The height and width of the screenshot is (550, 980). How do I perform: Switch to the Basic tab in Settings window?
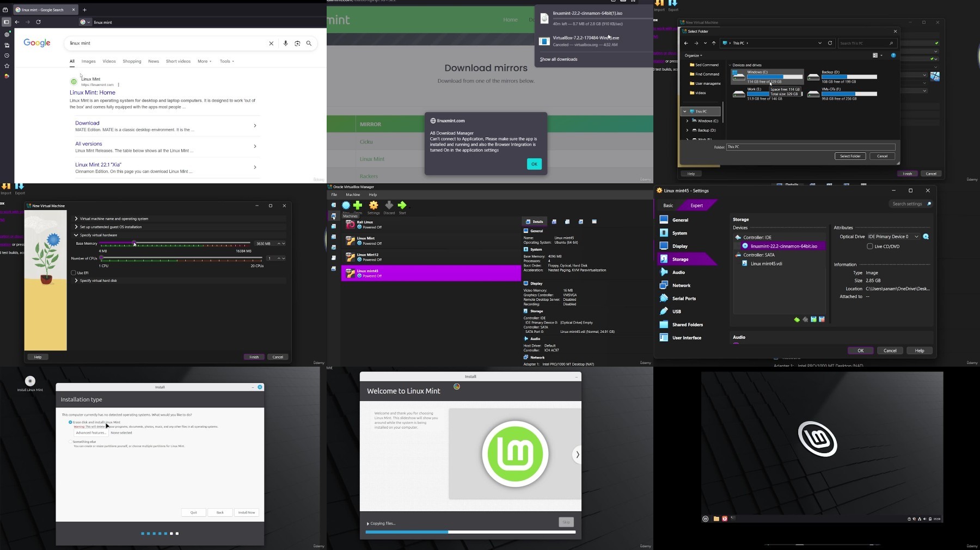click(x=668, y=206)
